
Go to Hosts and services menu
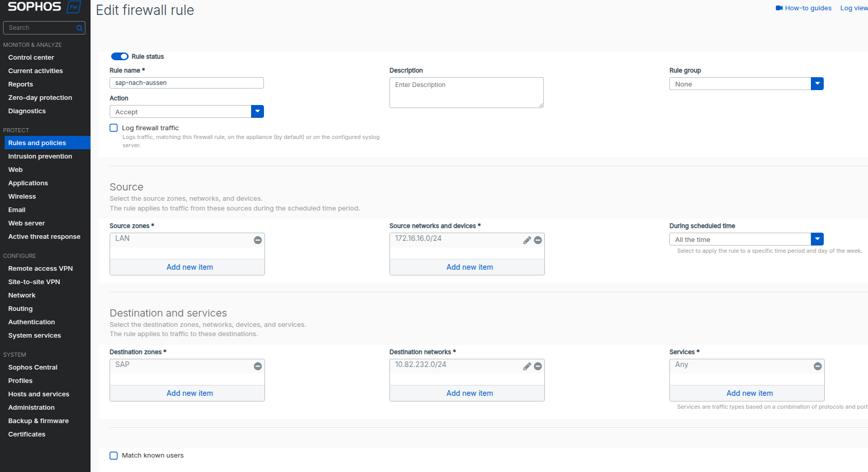[39, 394]
